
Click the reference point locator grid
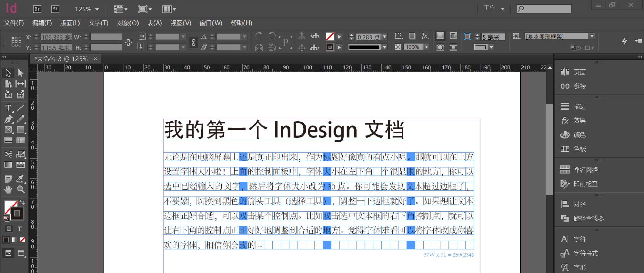(x=16, y=41)
